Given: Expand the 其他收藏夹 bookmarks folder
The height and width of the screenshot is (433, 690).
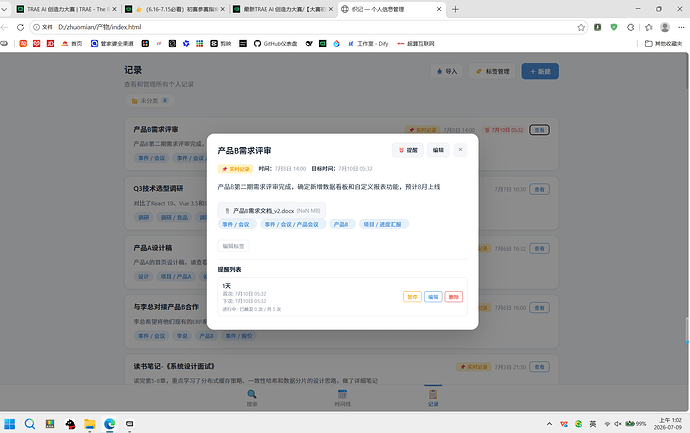Looking at the screenshot, I should [x=664, y=44].
